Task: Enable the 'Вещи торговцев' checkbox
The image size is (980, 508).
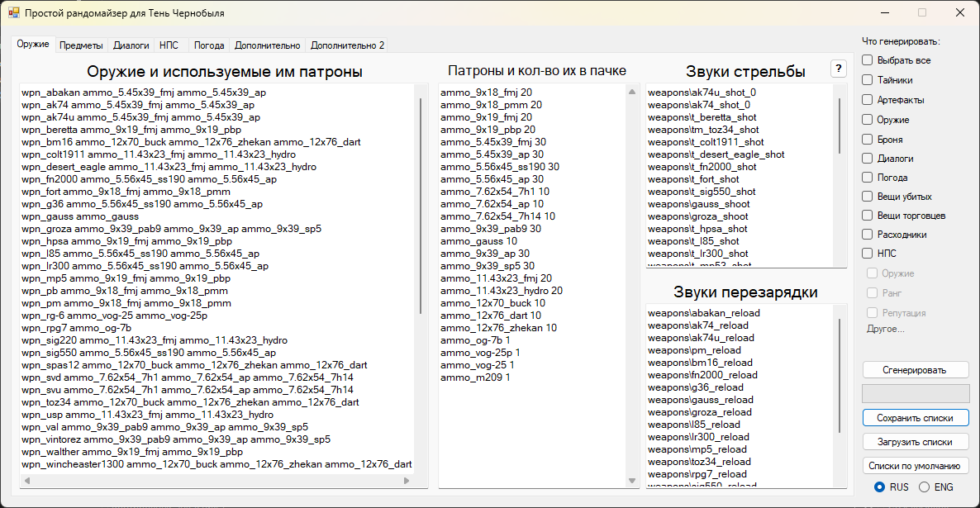Action: click(867, 216)
